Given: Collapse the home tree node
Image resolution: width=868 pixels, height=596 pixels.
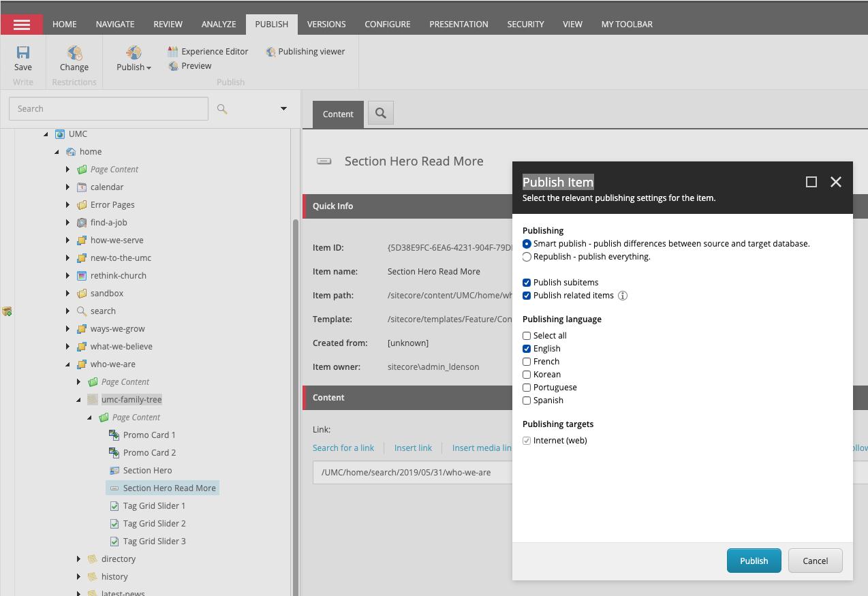Looking at the screenshot, I should [x=57, y=152].
